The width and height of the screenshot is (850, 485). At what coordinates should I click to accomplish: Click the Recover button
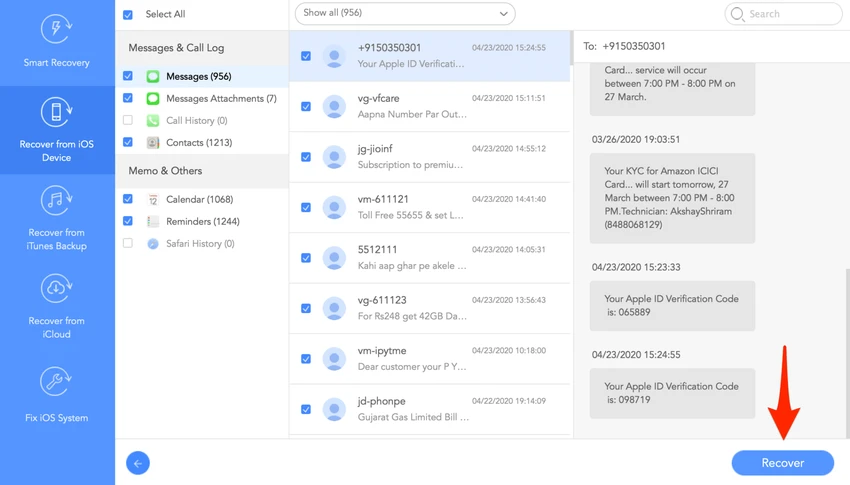[783, 463]
